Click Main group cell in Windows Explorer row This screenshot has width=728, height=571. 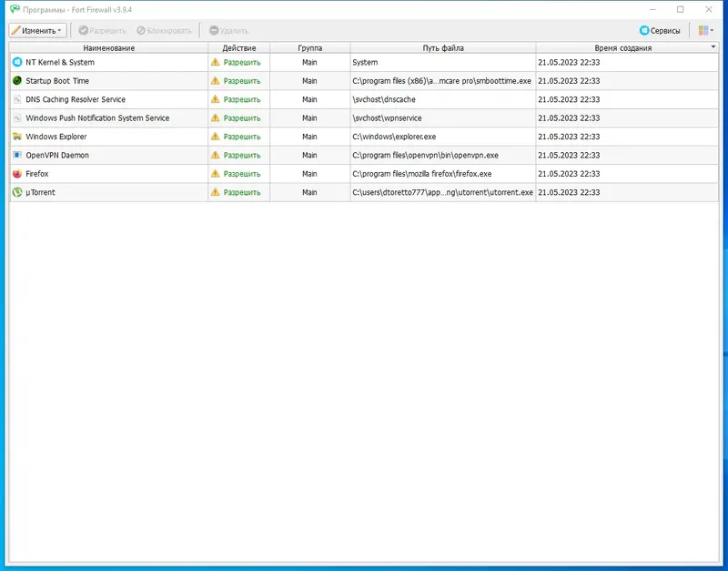(x=309, y=137)
